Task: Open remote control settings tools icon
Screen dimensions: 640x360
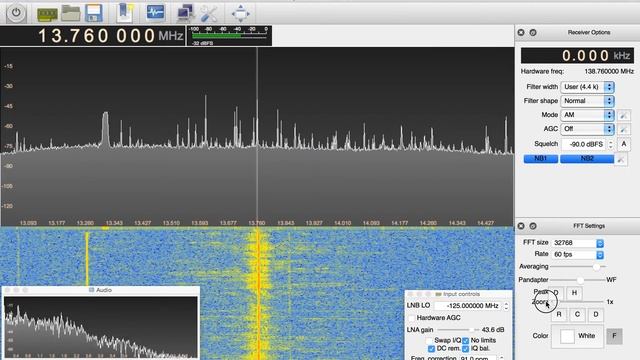Action: click(209, 13)
